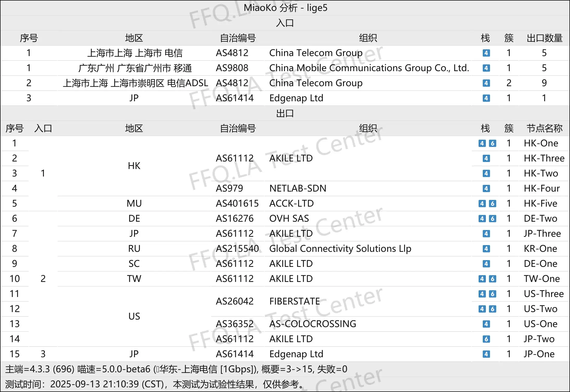The image size is (570, 392).
Task: Click the IPv4 badge in Edgenap entrance row
Action: (486, 98)
